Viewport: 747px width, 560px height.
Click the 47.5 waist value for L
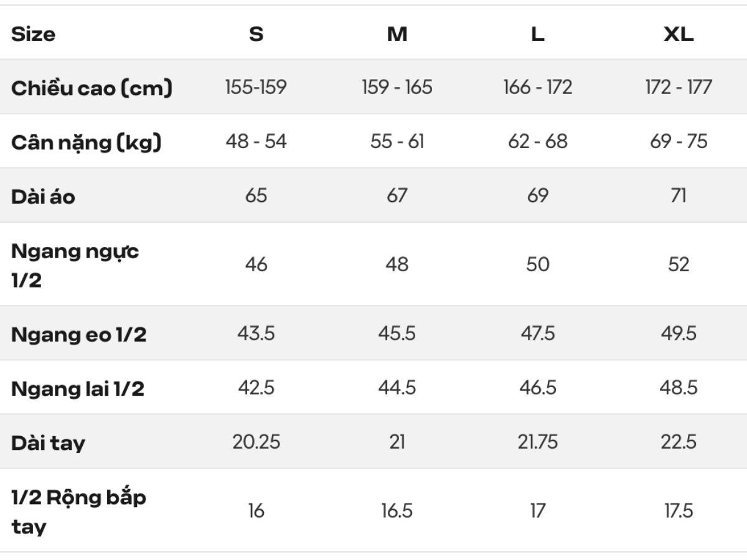pyautogui.click(x=538, y=334)
